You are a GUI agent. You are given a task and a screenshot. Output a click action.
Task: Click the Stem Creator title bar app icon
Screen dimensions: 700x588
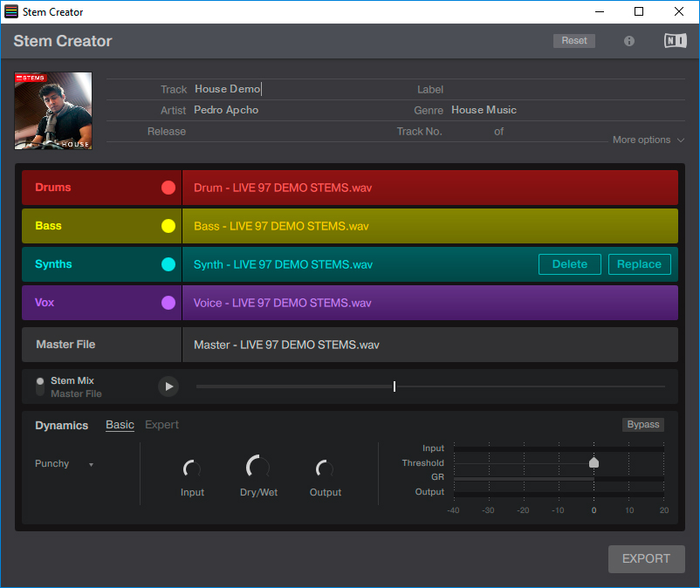click(11, 11)
